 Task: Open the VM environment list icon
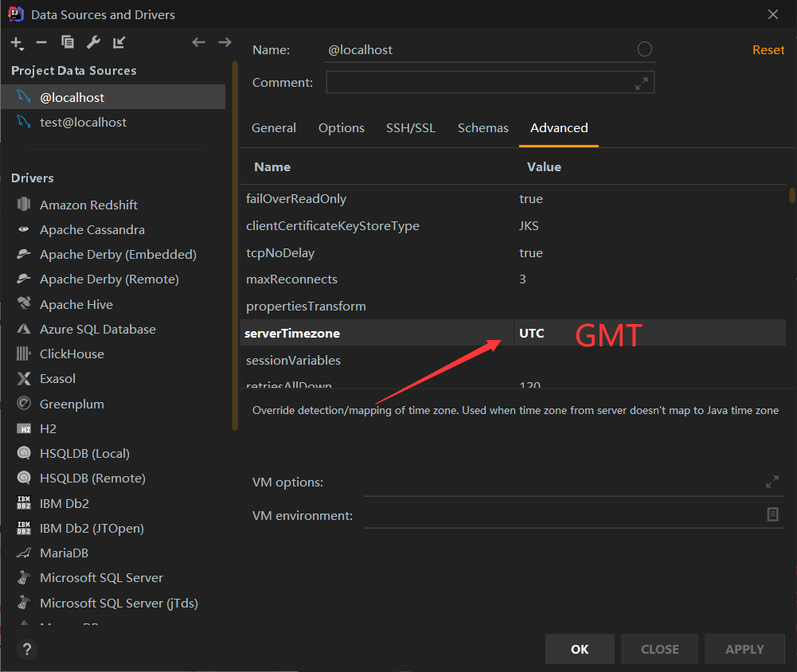pyautogui.click(x=772, y=514)
